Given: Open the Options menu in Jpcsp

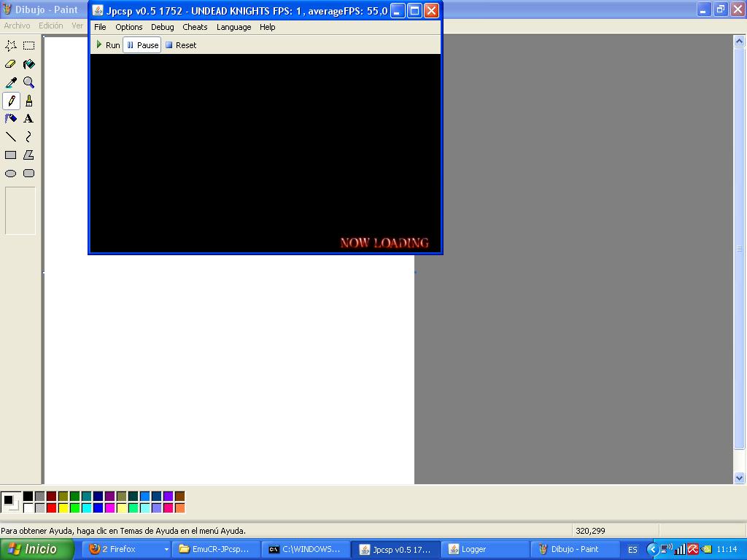Looking at the screenshot, I should (128, 27).
